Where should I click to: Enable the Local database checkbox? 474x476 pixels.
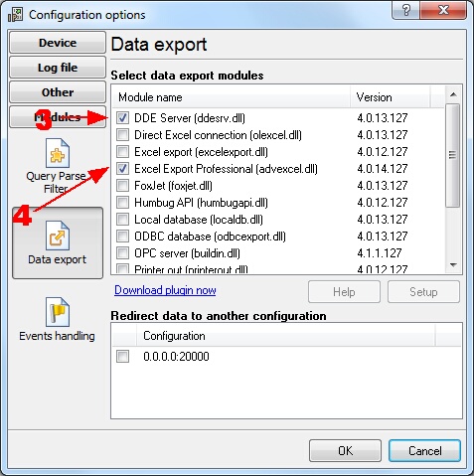pyautogui.click(x=123, y=220)
